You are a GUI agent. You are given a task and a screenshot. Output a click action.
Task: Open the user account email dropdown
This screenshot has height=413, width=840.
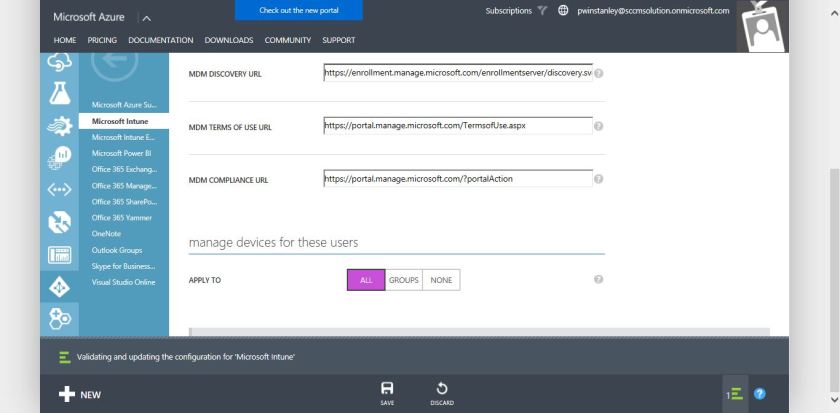pos(653,11)
